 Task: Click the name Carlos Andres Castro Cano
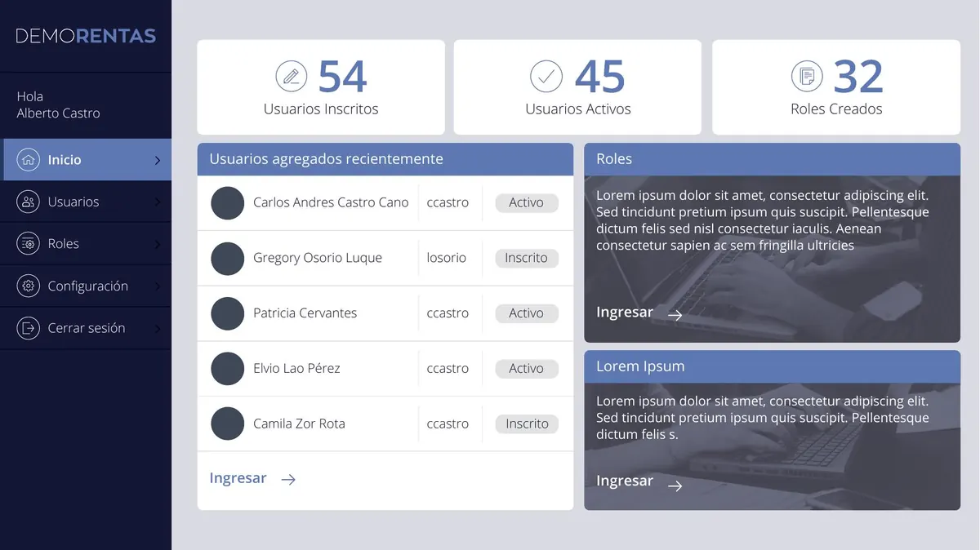(331, 202)
